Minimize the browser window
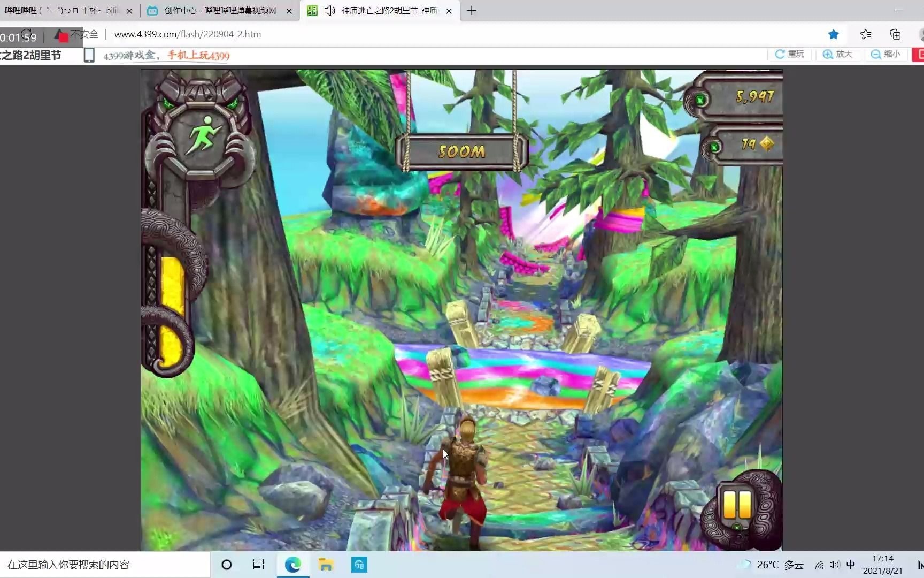This screenshot has width=924, height=578. 899,10
